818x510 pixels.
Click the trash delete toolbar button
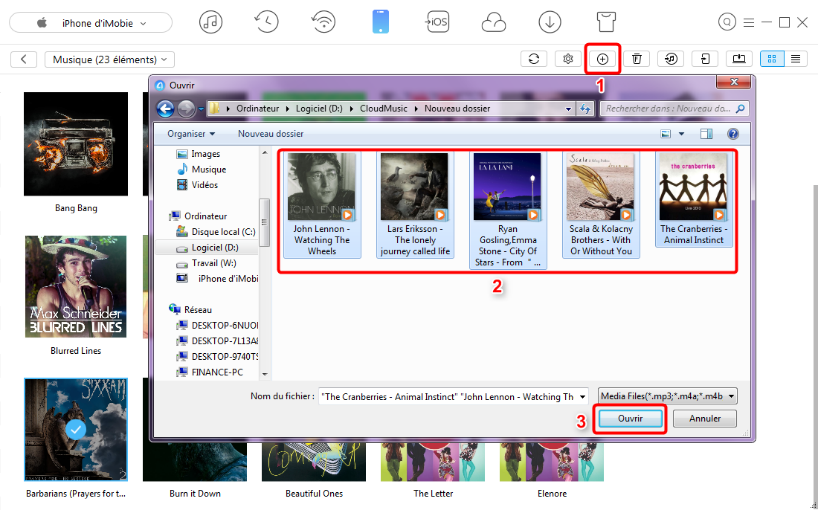coord(636,59)
